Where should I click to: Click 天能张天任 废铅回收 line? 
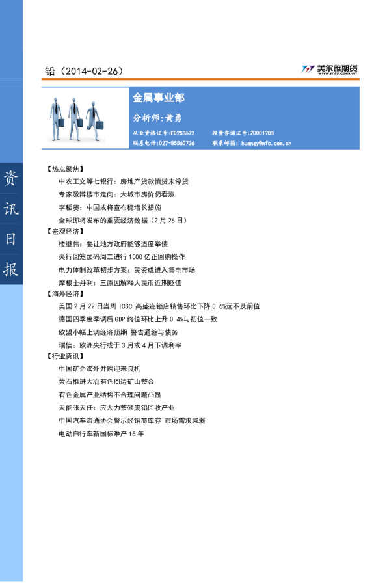(x=116, y=408)
